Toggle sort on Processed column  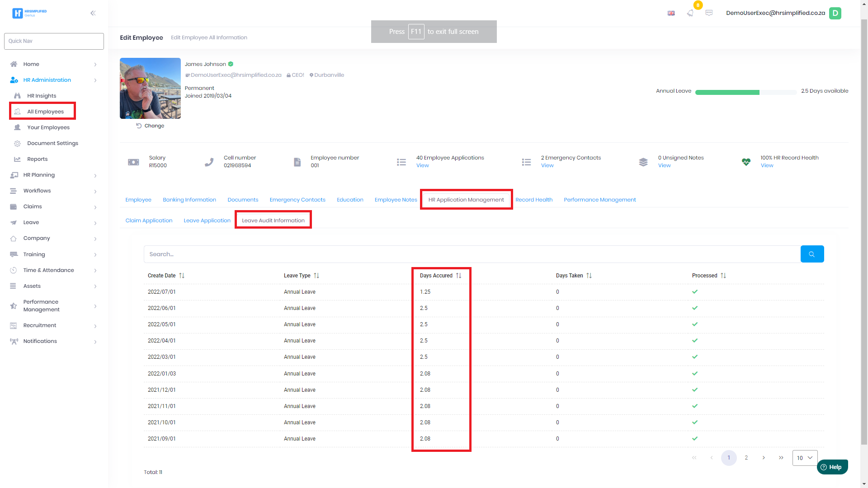[723, 276]
